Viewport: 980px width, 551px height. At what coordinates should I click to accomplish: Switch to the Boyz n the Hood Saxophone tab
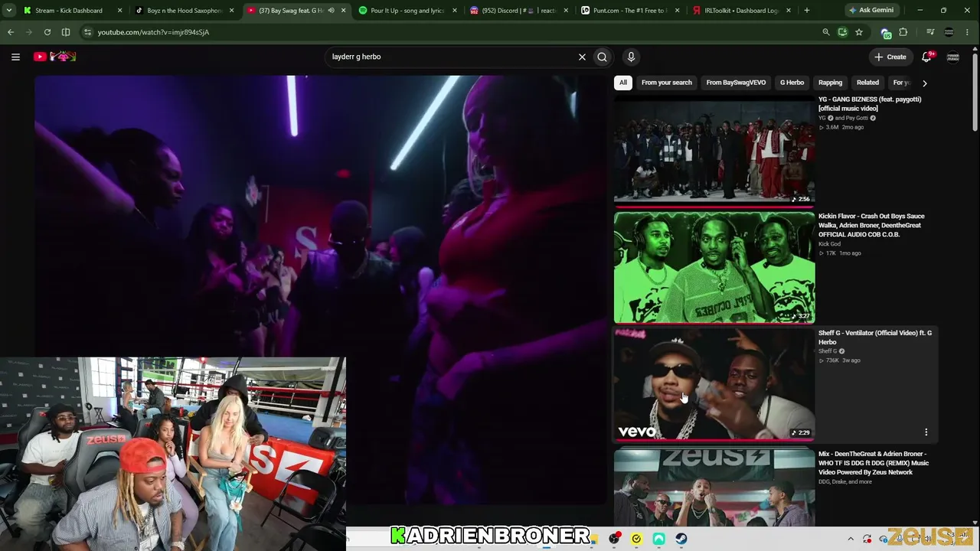pyautogui.click(x=185, y=11)
